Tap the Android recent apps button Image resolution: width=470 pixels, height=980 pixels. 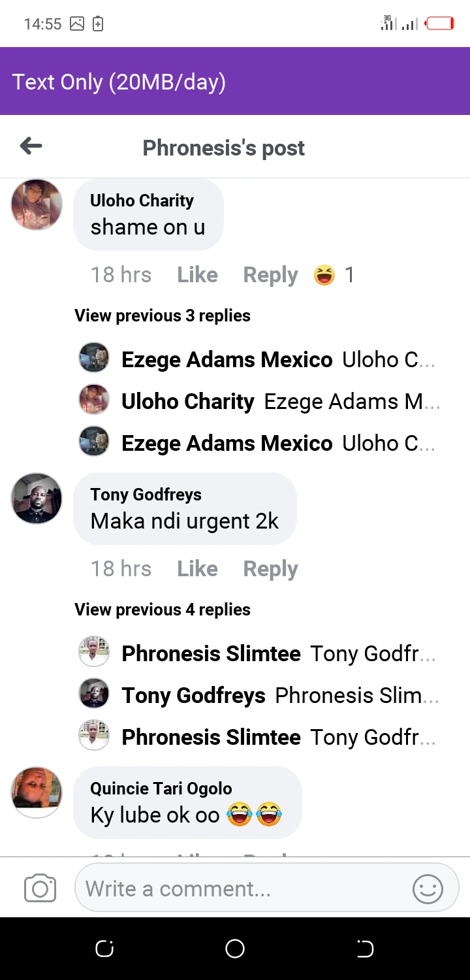click(104, 949)
